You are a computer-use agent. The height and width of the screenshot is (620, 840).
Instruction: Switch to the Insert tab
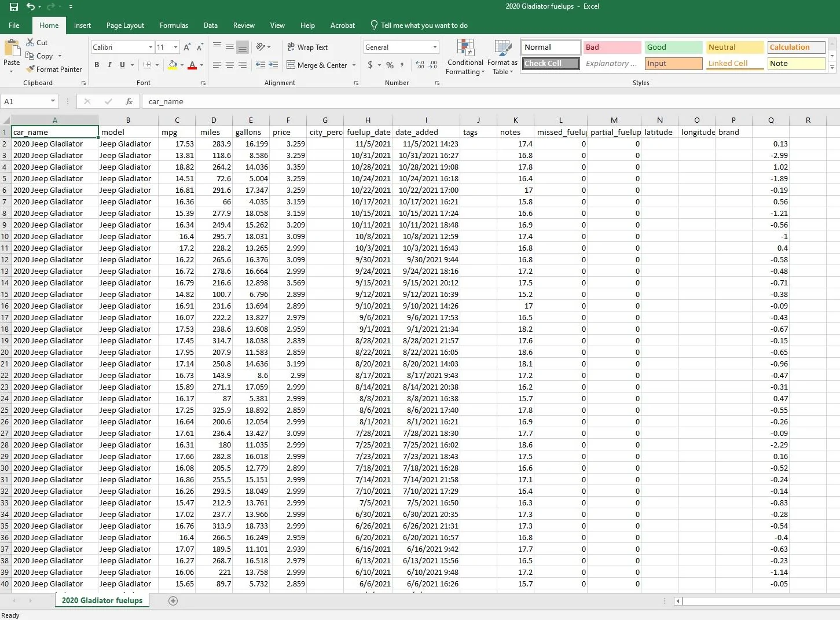coord(82,25)
